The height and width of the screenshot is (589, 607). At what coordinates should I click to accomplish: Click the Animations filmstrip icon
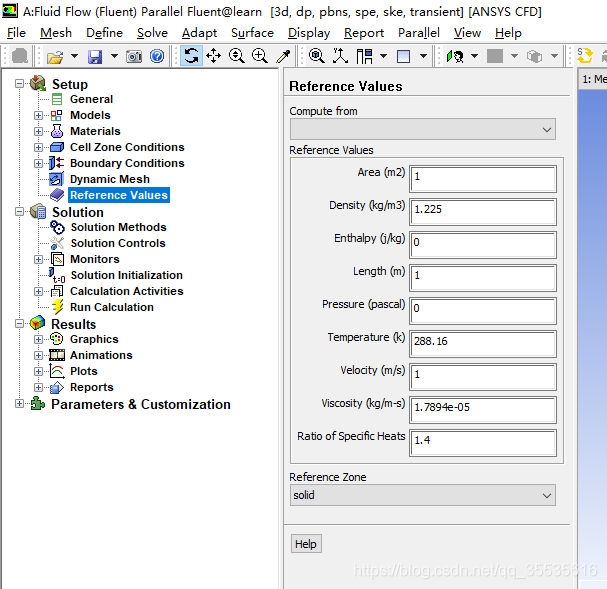pos(57,355)
